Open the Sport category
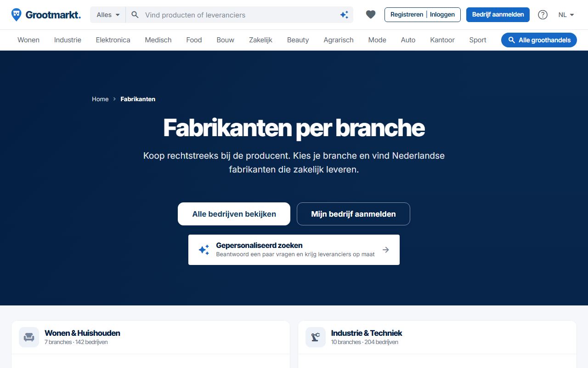The image size is (588, 368). pyautogui.click(x=478, y=40)
